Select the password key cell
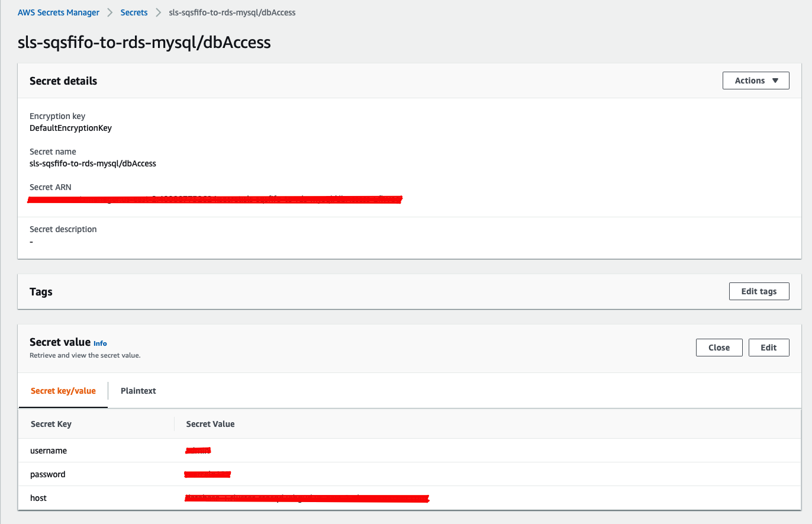Viewport: 812px width, 524px height. pos(48,474)
